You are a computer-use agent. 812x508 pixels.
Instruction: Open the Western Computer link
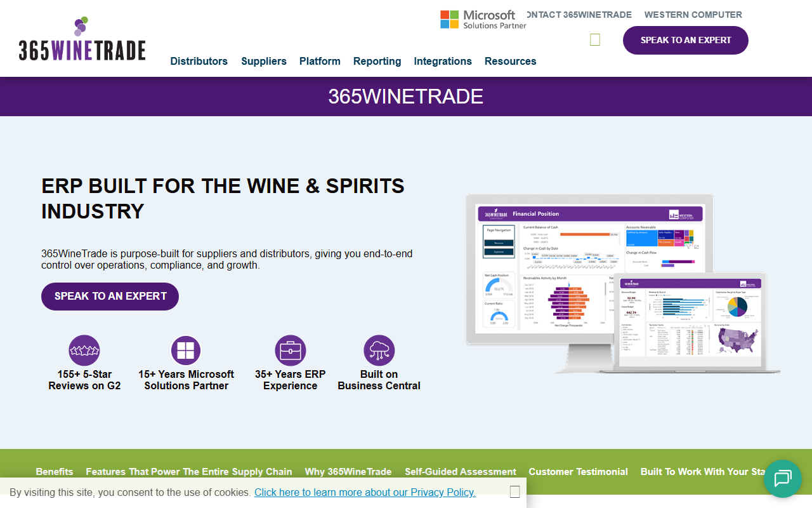(x=693, y=15)
